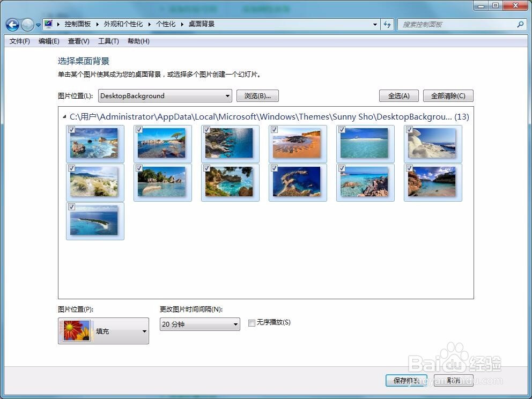
Task: Open the 文件(F) menu
Action: (20, 41)
